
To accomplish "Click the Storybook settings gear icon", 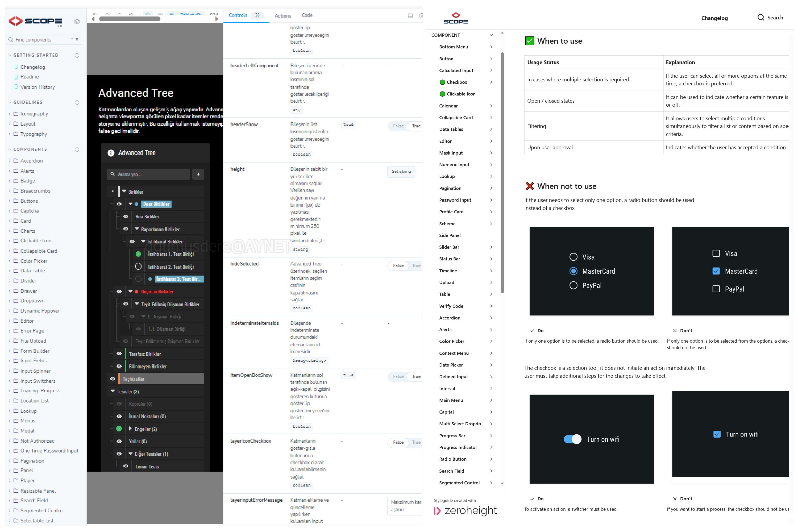I will [x=77, y=22].
